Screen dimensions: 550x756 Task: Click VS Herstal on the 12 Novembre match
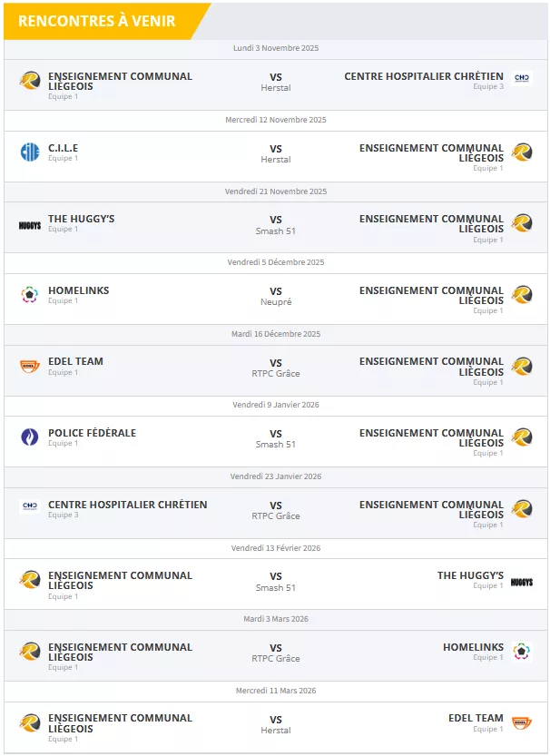click(276, 153)
